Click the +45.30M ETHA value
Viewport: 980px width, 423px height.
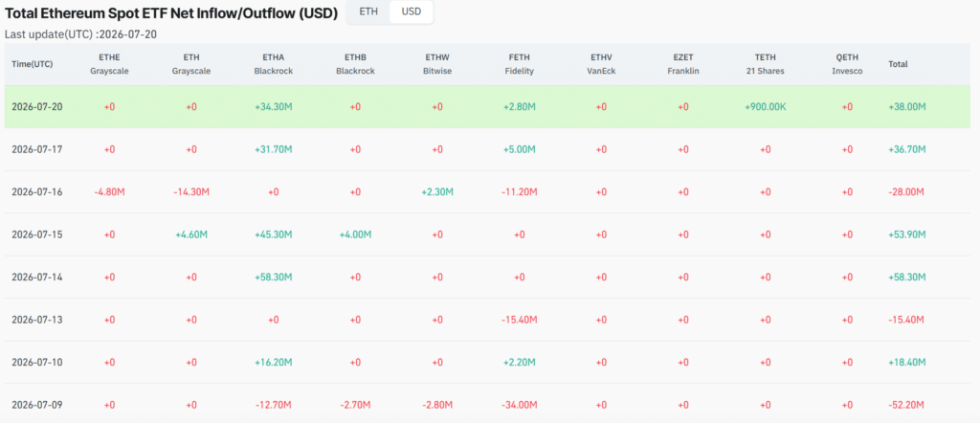[x=273, y=234]
